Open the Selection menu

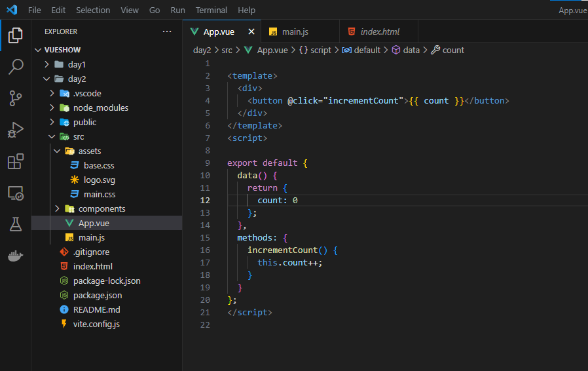[93, 10]
